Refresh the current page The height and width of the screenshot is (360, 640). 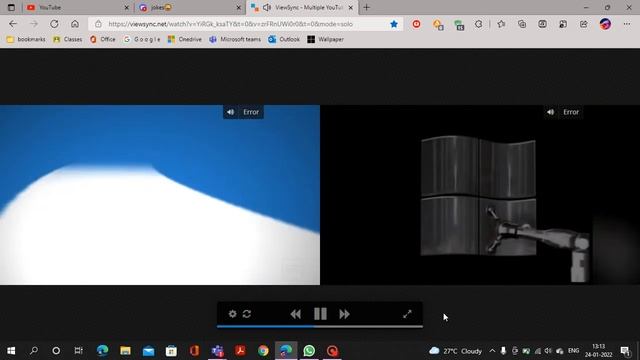pos(54,24)
